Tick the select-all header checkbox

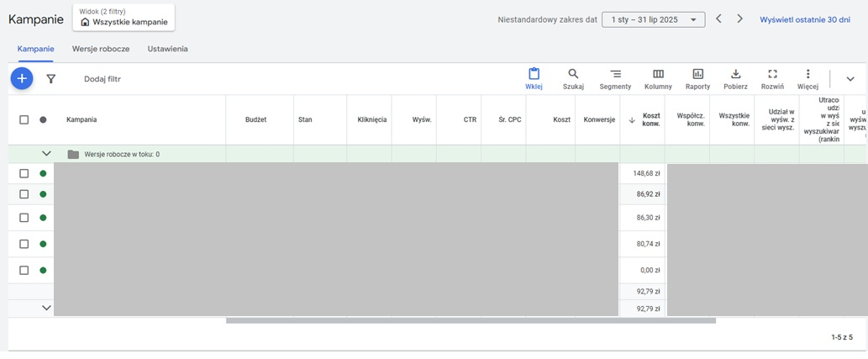click(x=24, y=119)
